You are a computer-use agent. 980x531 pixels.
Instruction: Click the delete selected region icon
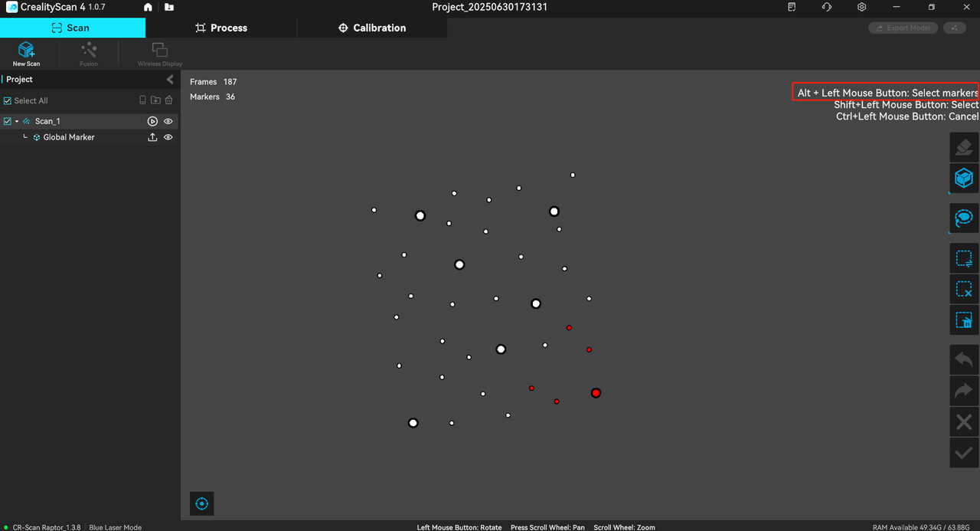[964, 320]
